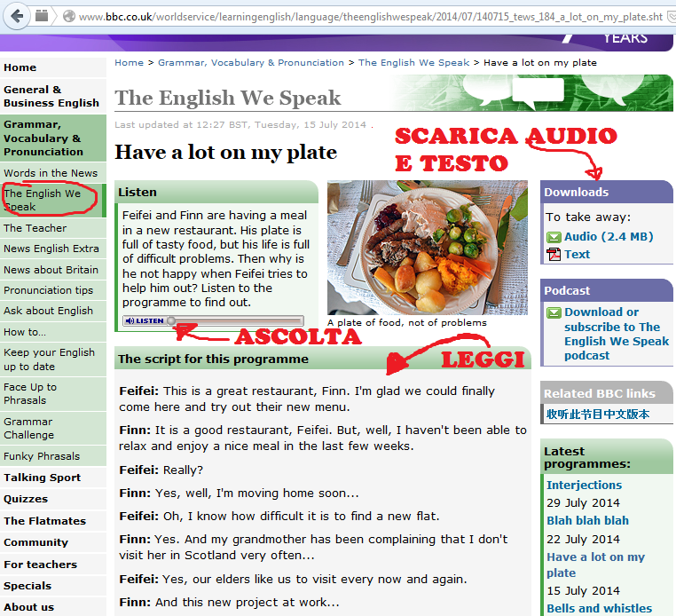Click the date '15 July 2014' in Latest programmes
This screenshot has width=676, height=616.
pos(583,590)
